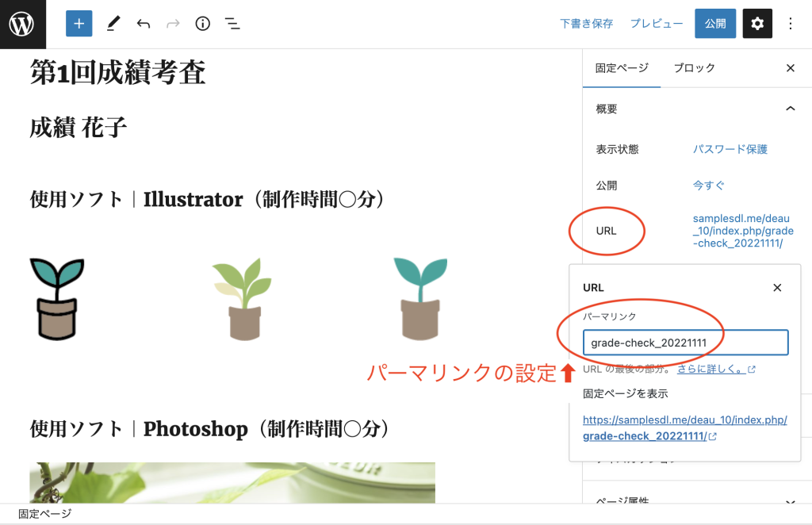Collapse the 概要 panel chevron

tap(790, 109)
